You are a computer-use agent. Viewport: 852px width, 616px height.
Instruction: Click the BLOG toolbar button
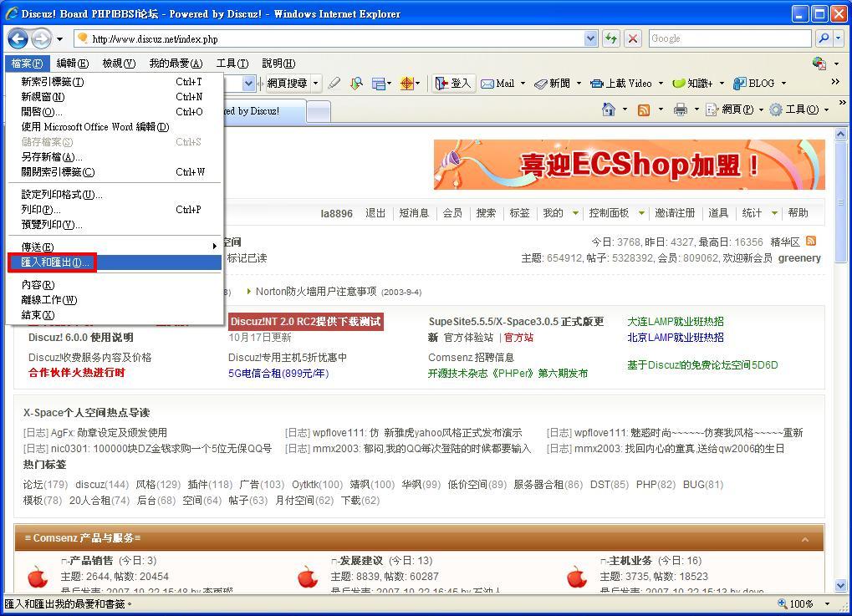tap(753, 83)
